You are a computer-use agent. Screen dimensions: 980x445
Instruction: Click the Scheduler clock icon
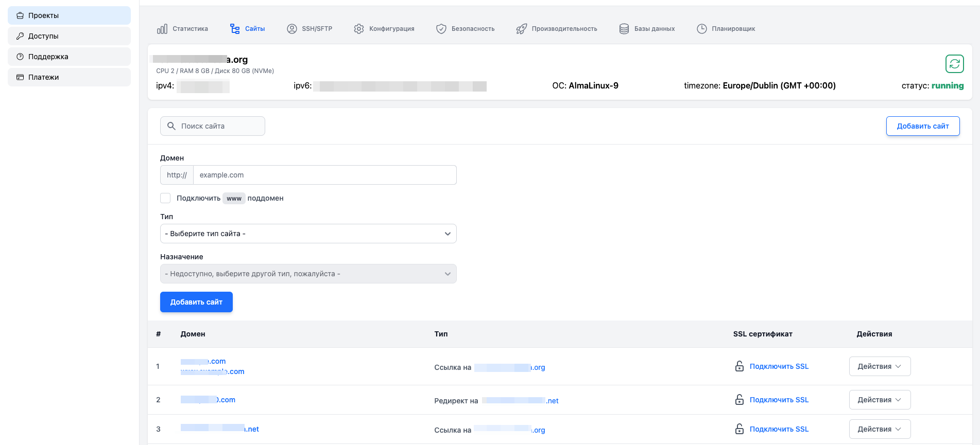pyautogui.click(x=702, y=29)
